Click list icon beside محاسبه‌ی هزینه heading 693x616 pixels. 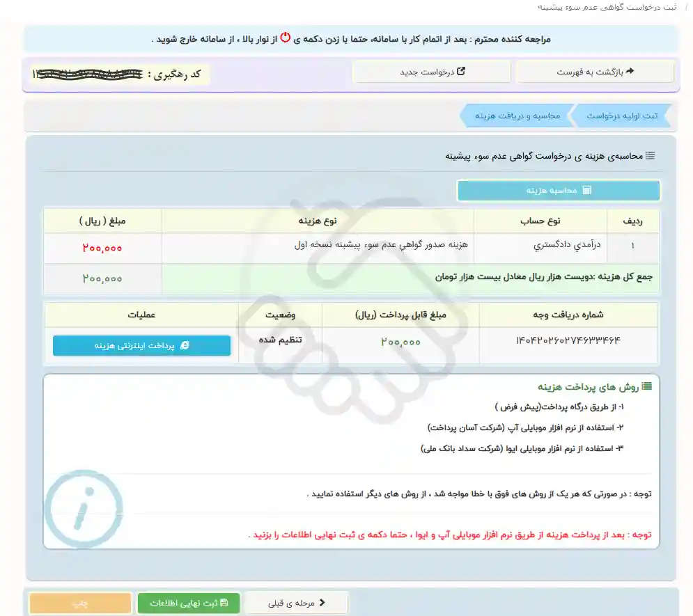pos(650,155)
